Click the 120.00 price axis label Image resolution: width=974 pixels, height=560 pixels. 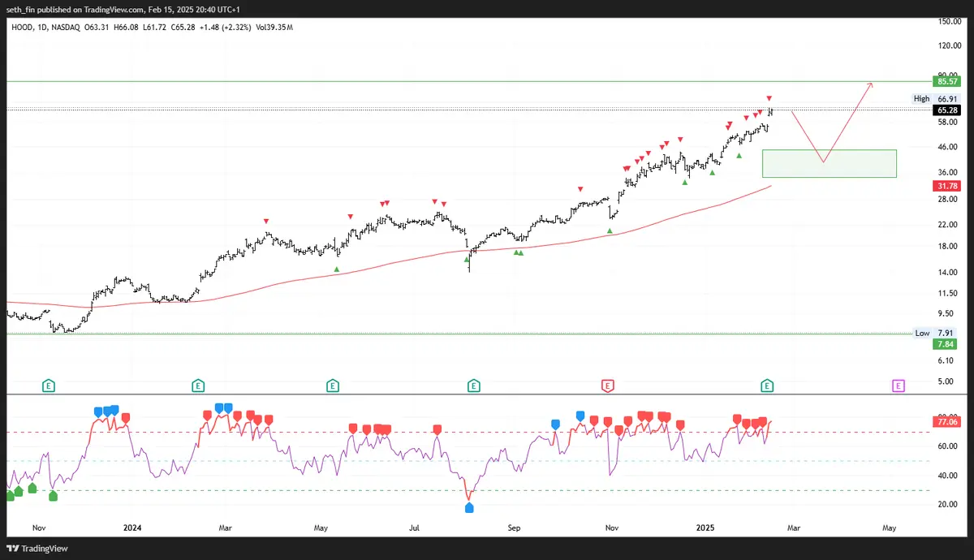[x=950, y=46]
